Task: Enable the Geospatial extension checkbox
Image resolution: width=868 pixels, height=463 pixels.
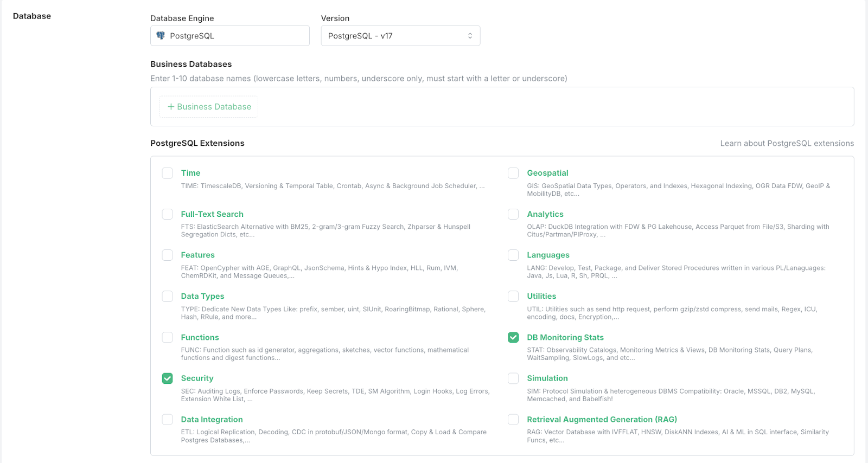Action: click(513, 173)
